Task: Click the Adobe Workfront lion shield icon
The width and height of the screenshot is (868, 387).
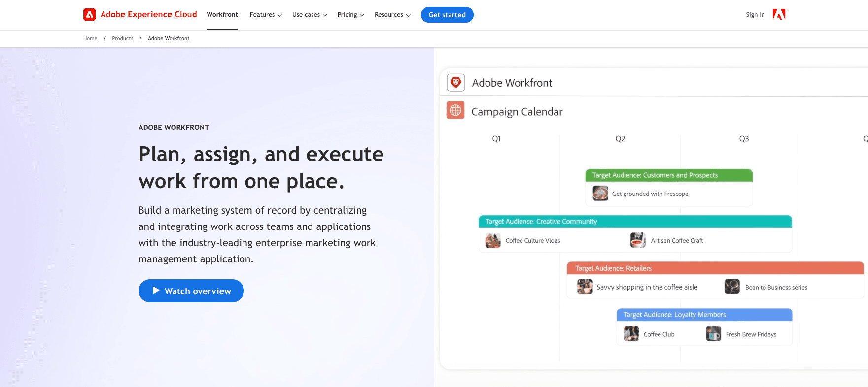Action: [456, 83]
